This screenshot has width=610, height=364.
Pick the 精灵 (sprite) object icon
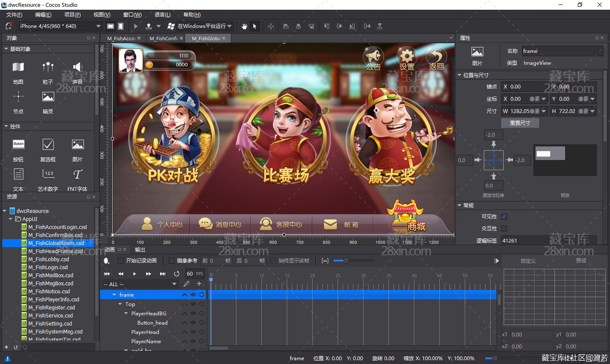(48, 97)
